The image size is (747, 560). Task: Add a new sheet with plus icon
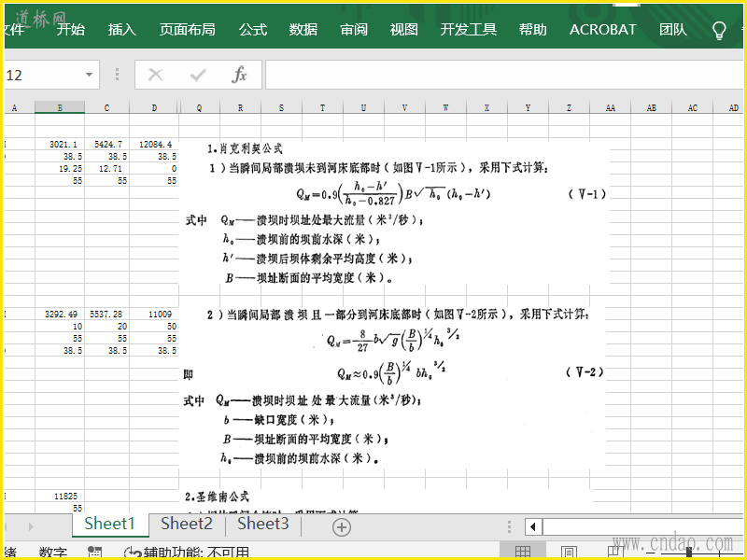click(x=342, y=526)
